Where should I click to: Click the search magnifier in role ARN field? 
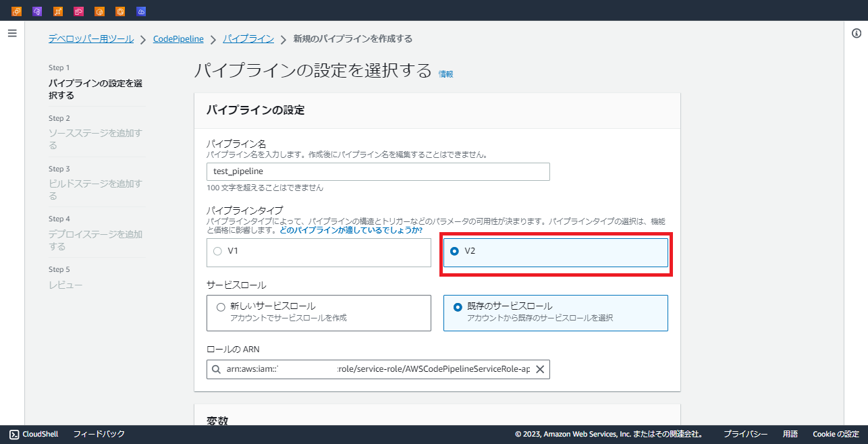216,370
